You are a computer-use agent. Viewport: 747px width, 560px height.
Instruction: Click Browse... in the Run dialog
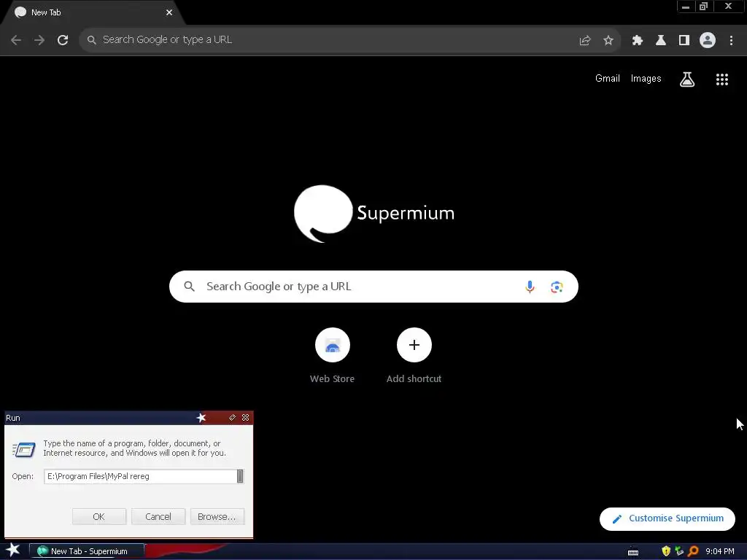click(x=217, y=517)
